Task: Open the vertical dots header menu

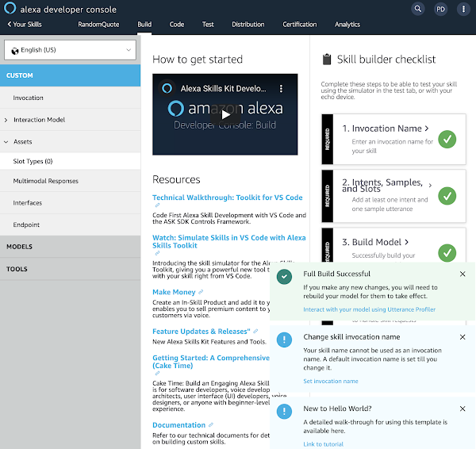Action: pos(463,9)
